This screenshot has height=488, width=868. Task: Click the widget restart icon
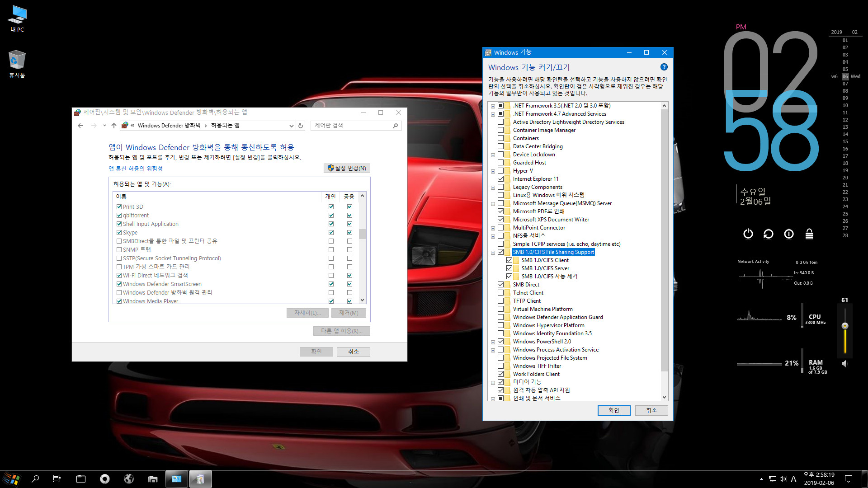click(769, 234)
